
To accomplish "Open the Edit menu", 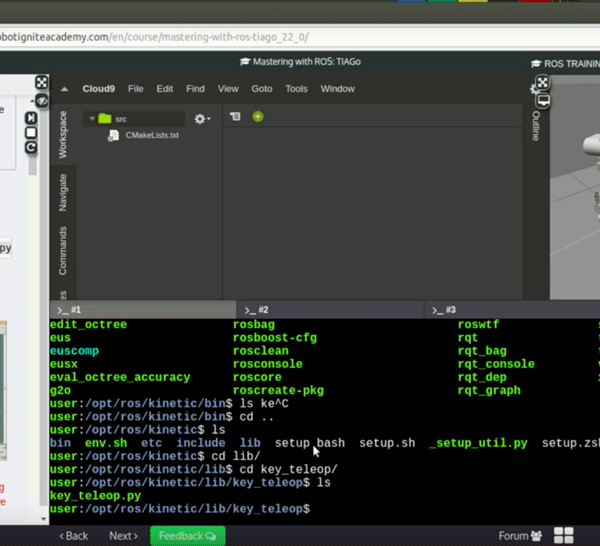I will 165,89.
